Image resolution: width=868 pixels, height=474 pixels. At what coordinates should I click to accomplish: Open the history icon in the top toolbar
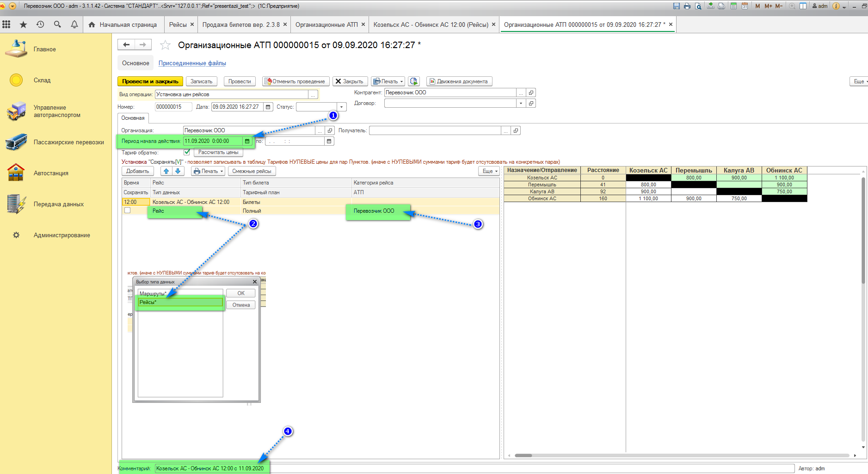click(x=40, y=25)
